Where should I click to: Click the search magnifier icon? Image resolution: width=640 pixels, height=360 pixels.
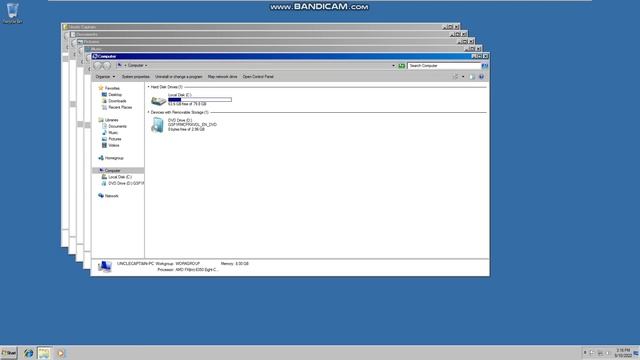pos(484,66)
